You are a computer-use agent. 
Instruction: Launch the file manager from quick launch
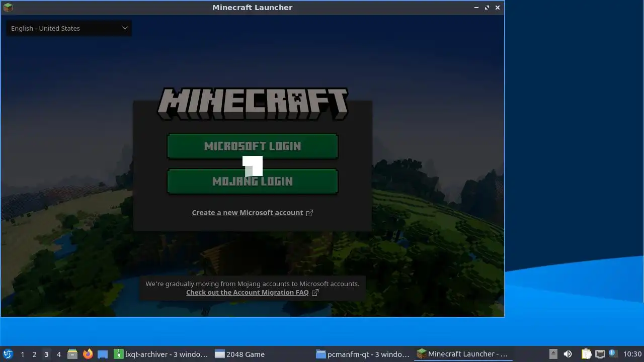pyautogui.click(x=72, y=354)
